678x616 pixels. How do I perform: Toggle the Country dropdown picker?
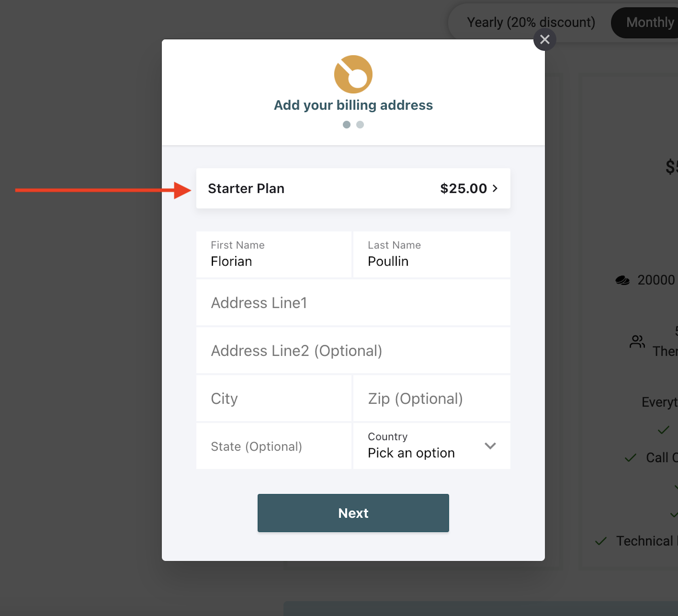[432, 445]
